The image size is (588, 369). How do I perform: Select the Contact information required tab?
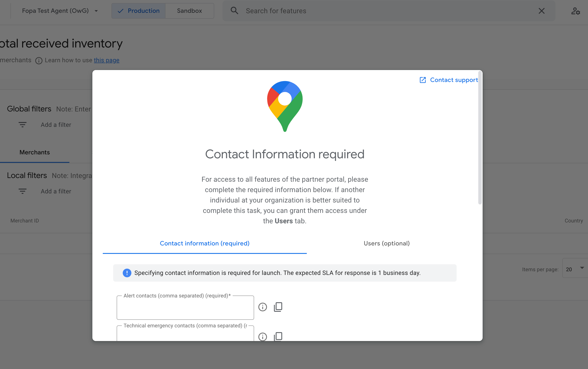click(204, 243)
